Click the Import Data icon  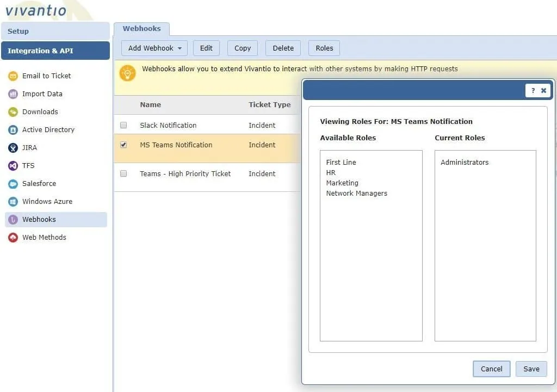coord(13,94)
